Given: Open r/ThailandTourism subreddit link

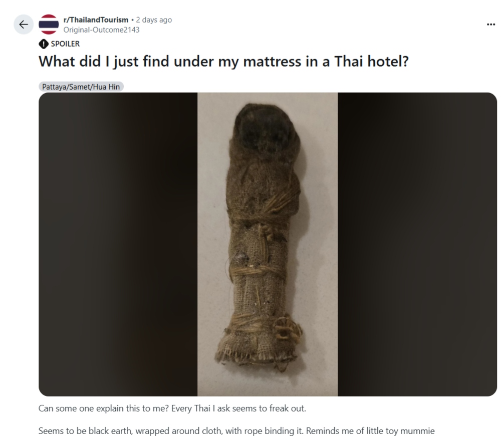Looking at the screenshot, I should [96, 20].
